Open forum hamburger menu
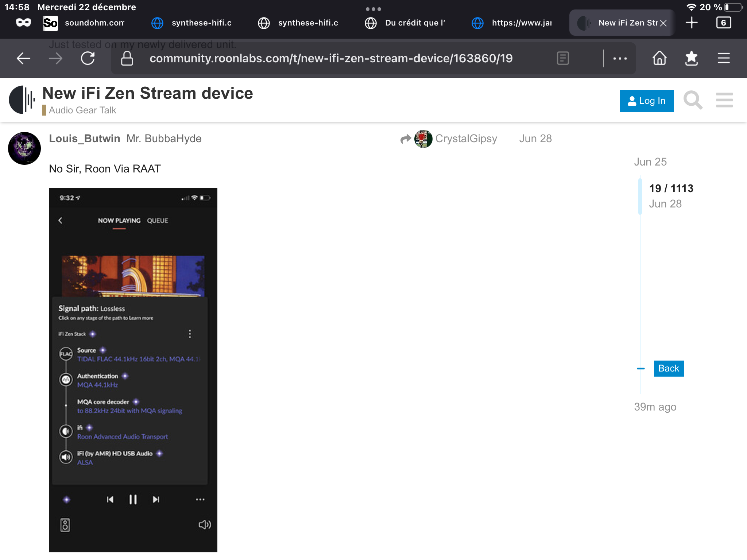 (724, 100)
